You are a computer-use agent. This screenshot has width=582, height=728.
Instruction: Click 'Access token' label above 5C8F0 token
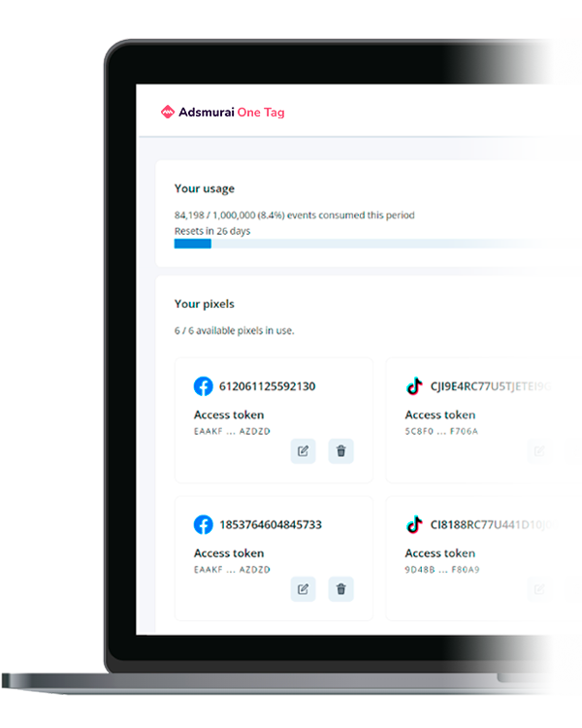point(440,414)
